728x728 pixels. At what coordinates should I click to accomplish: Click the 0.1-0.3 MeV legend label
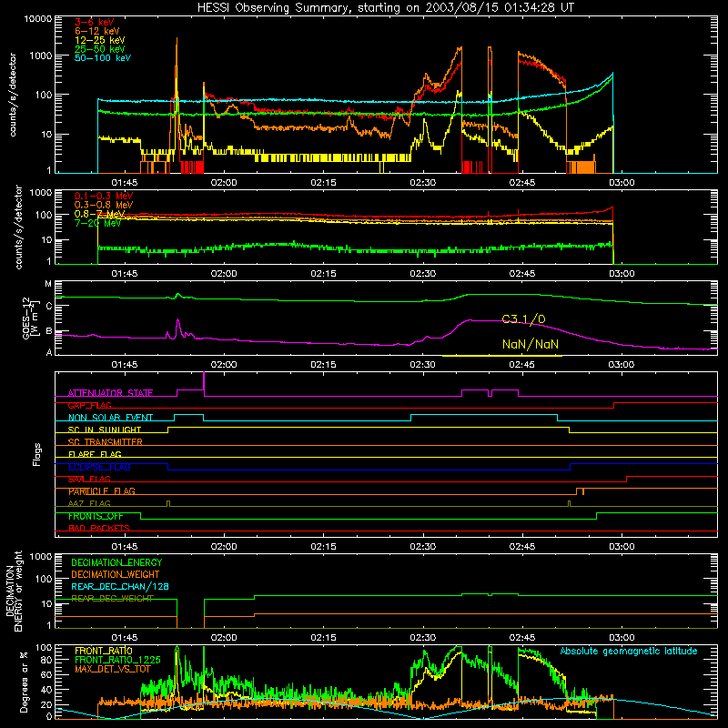(x=104, y=196)
